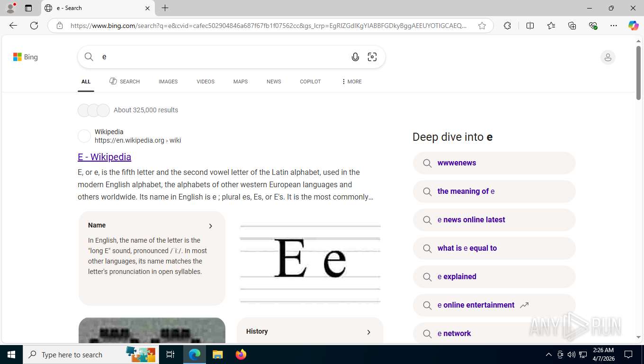The image size is (644, 364).
Task: Switch to the COPILOT tab
Action: (310, 82)
